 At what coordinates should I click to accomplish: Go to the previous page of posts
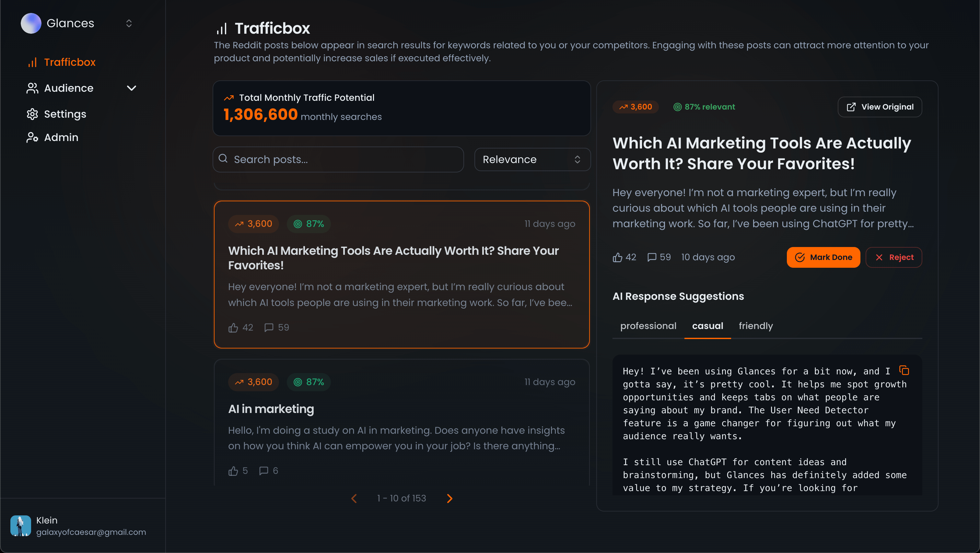click(354, 499)
